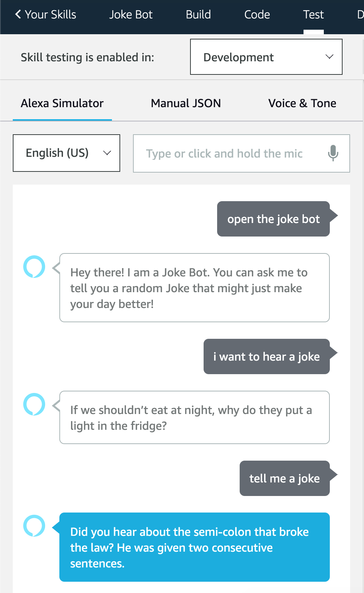The image size is (364, 593).
Task: Click the Joke Bot skill name
Action: [131, 14]
